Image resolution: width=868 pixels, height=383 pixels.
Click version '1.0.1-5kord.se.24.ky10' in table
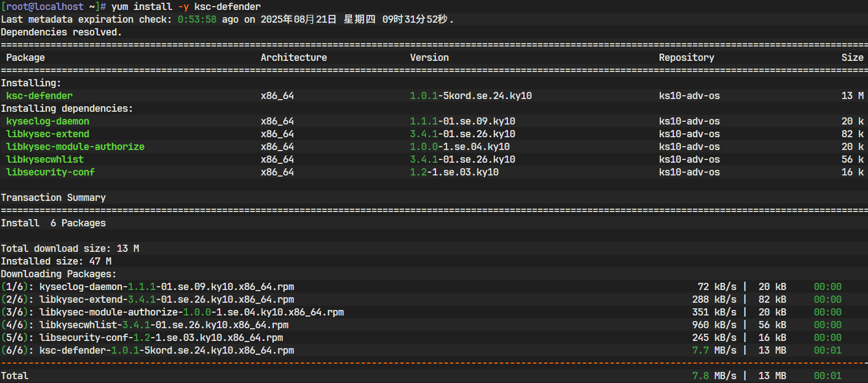[471, 96]
